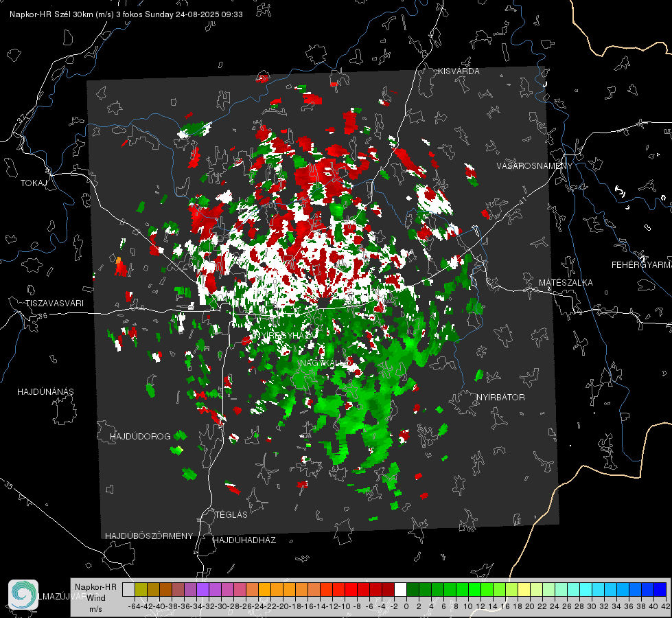Select the dark green swatch between 0 and 2
Image resolution: width=672 pixels, height=618 pixels.
[x=413, y=589]
